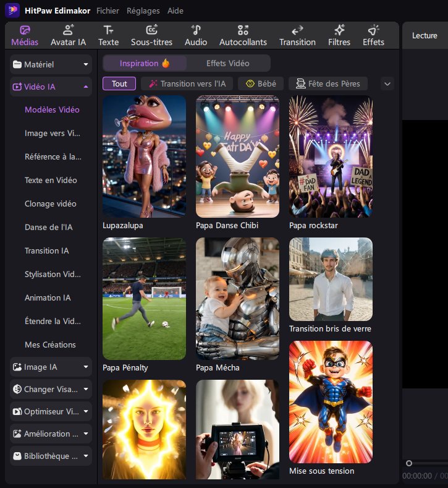Screen dimensions: 448x488
Task: Open Transition IA sidebar item
Action: click(46, 250)
